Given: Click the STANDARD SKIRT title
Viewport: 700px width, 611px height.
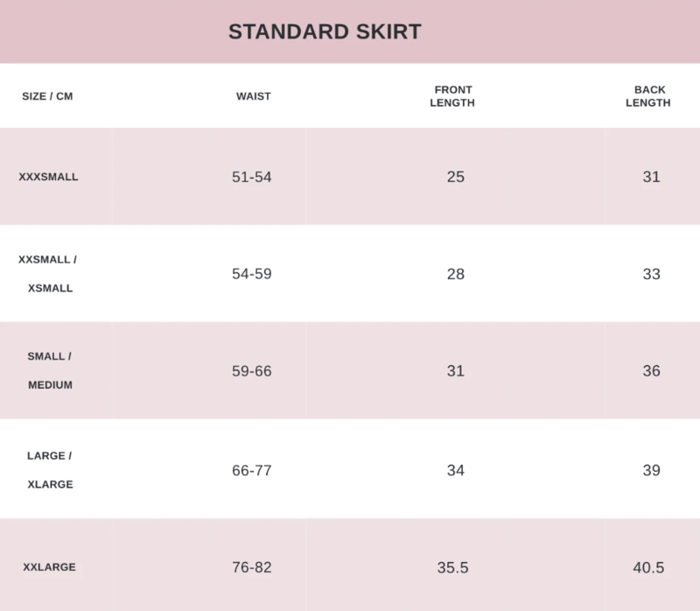Looking at the screenshot, I should tap(325, 32).
